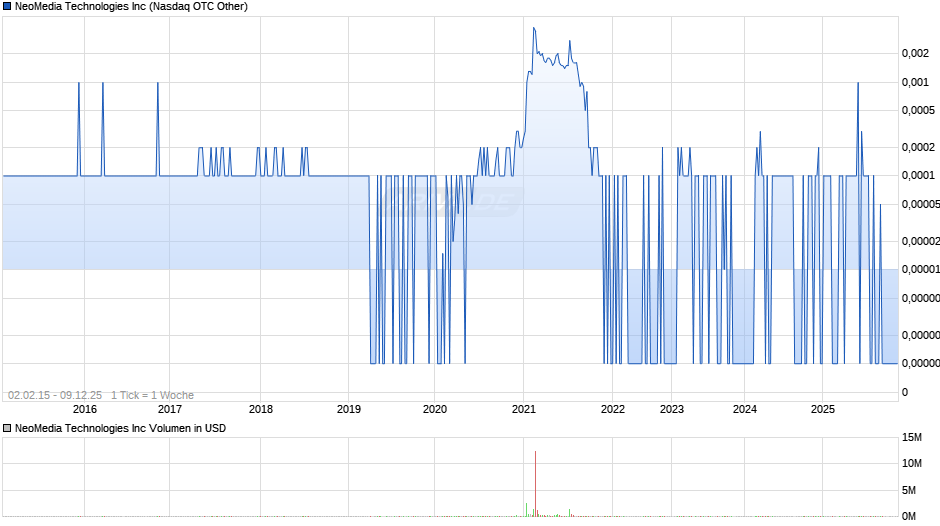Screen dimensions: 940x526
Task: Click the gray volume legend square
Action: click(7, 428)
